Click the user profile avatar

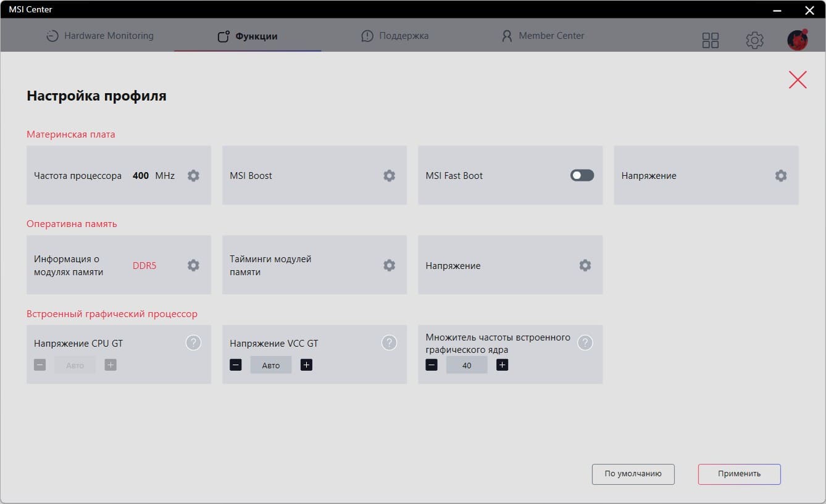(798, 39)
